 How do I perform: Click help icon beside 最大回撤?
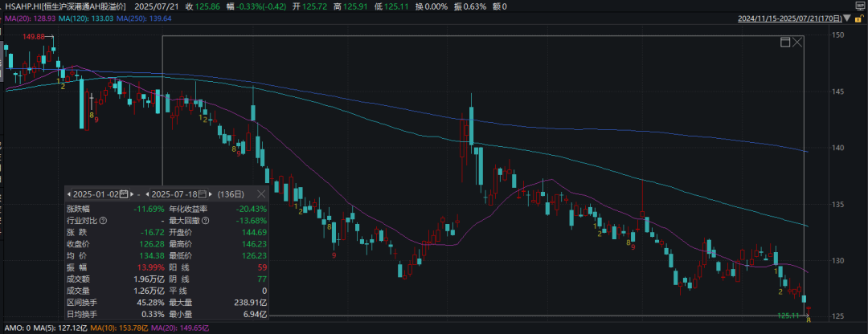(x=206, y=220)
